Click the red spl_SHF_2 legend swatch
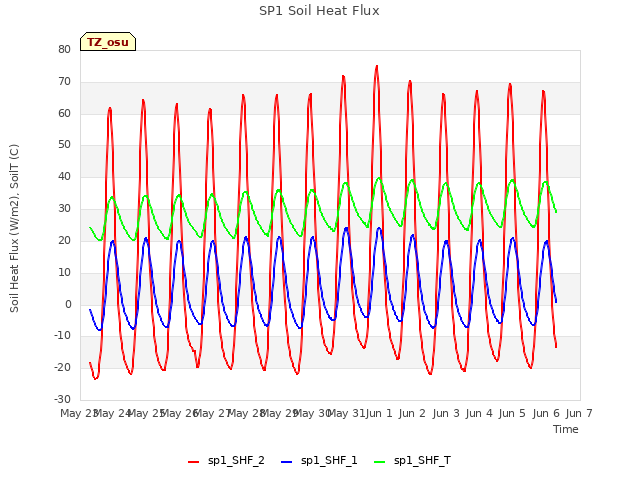Screen dimensions: 640x480 click(193, 462)
